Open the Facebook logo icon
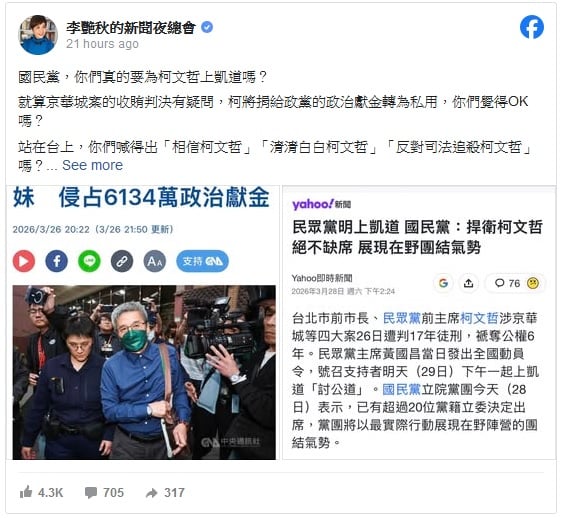The height and width of the screenshot is (518, 563). point(532,27)
